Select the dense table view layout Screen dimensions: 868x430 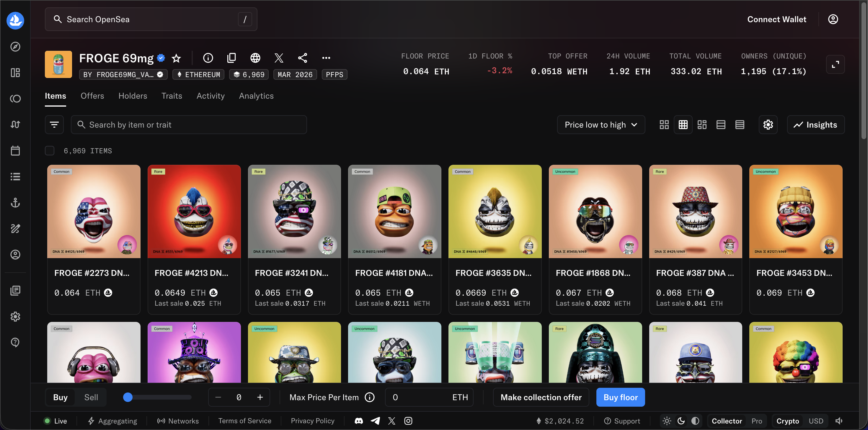(x=740, y=125)
